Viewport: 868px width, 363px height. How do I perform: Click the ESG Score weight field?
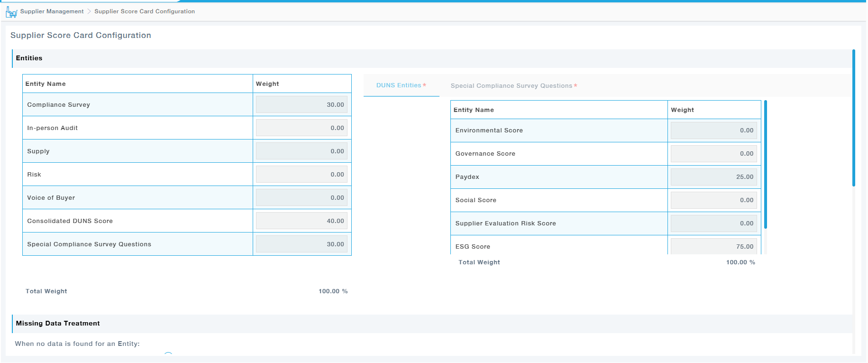(713, 246)
